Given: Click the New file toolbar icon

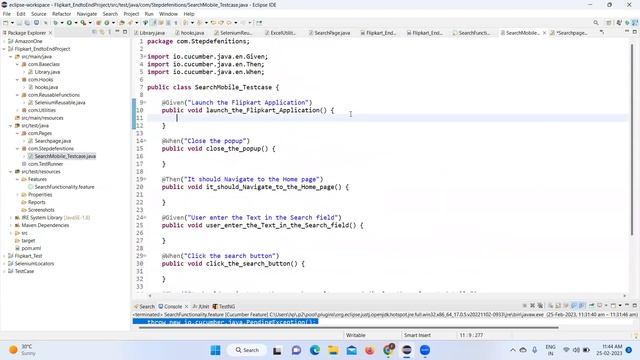Looking at the screenshot, I should pyautogui.click(x=6, y=23).
